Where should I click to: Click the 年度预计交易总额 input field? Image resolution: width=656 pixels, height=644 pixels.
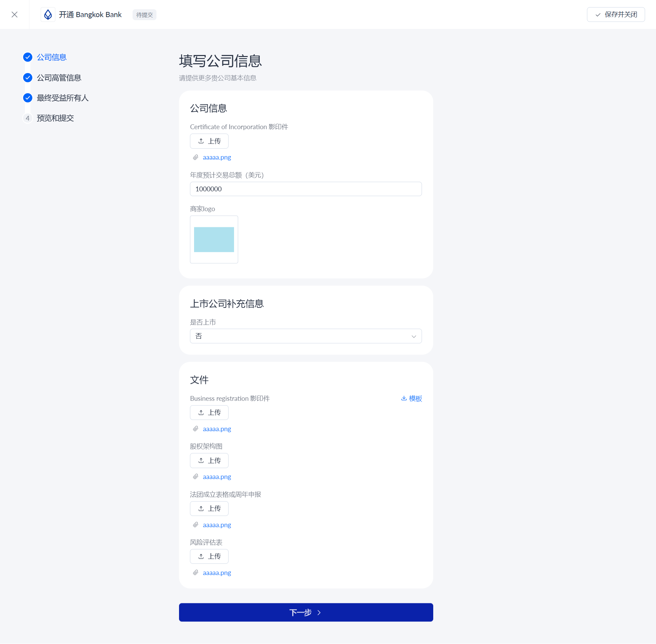pos(305,189)
